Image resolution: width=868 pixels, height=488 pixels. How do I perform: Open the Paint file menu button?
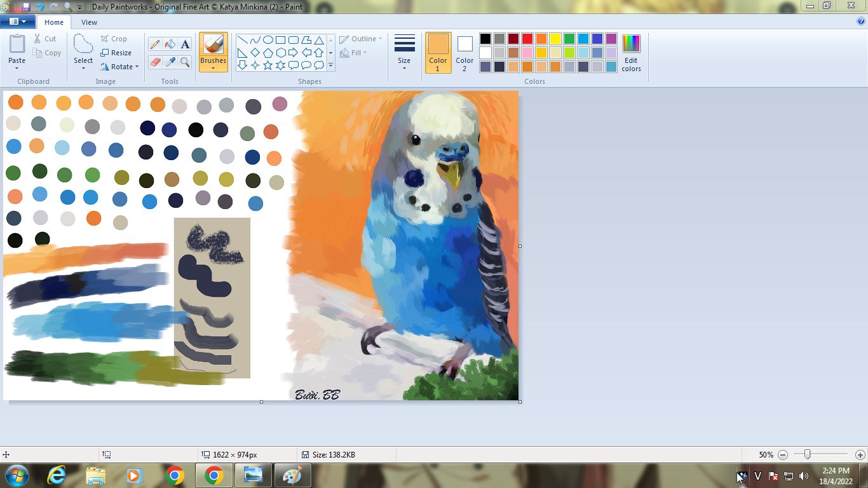[17, 22]
